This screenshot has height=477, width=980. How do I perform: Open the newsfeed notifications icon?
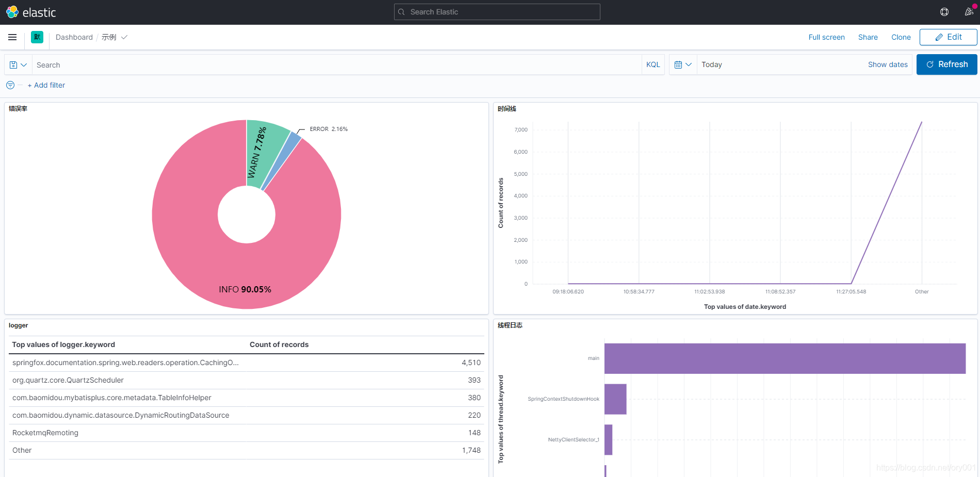coord(969,12)
